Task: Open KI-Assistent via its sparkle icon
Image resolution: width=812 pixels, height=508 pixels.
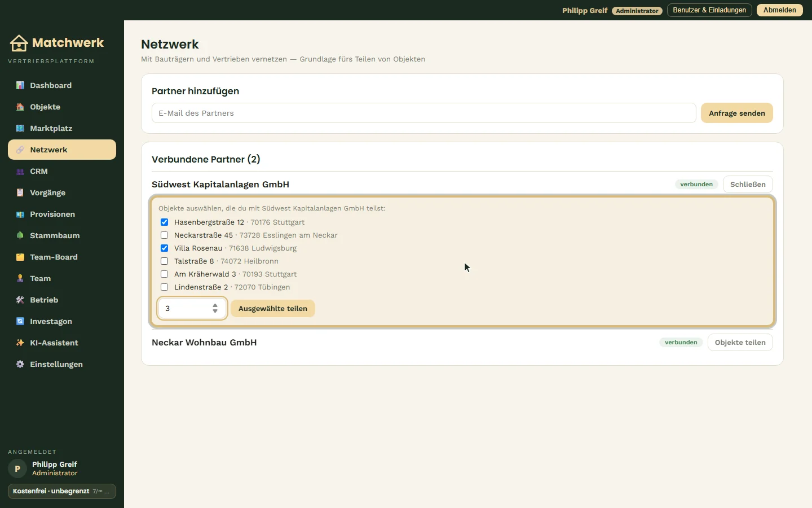Action: pyautogui.click(x=20, y=343)
